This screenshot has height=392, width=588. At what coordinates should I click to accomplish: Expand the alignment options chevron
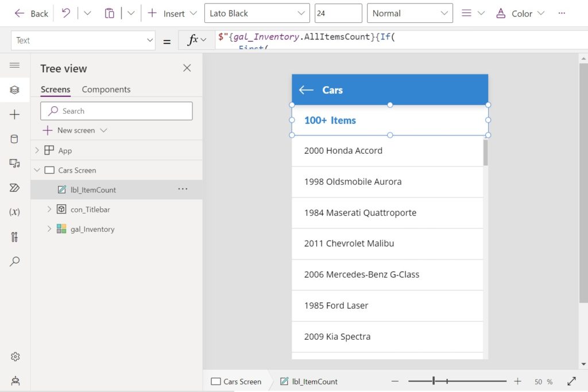point(481,13)
